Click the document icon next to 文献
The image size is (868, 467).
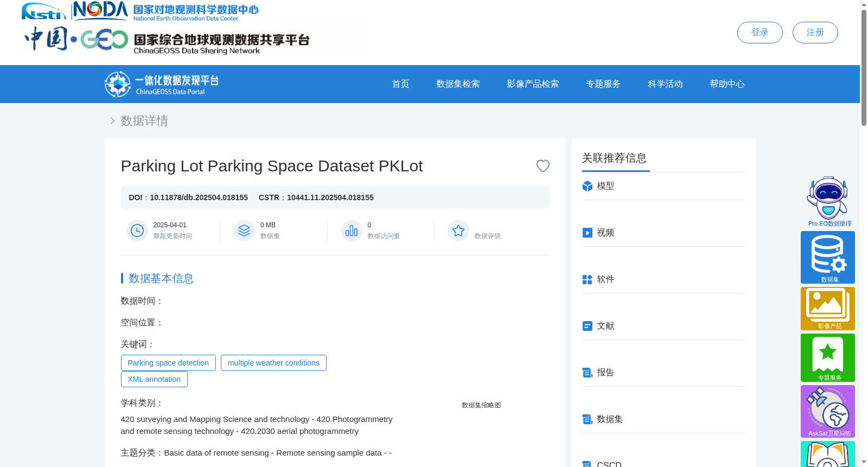click(588, 326)
